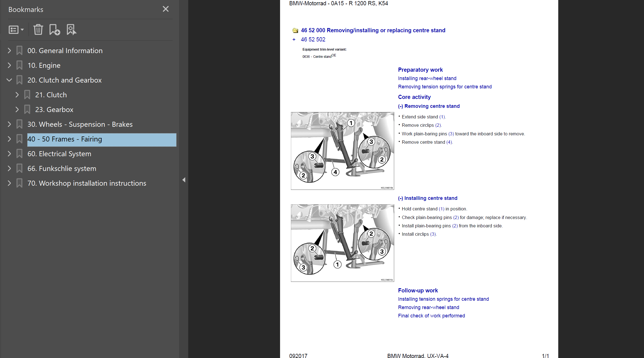Open the Removing rear-wheel stand link

click(429, 307)
